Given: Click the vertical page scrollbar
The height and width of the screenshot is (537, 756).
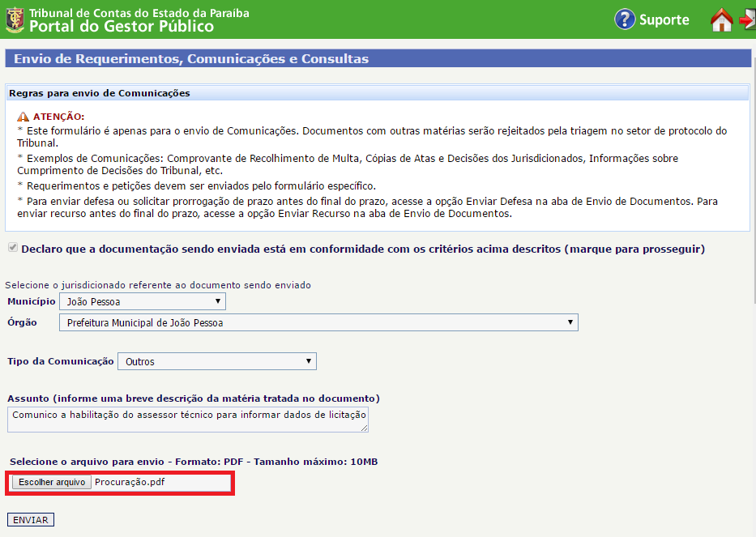Looking at the screenshot, I should 753,162.
